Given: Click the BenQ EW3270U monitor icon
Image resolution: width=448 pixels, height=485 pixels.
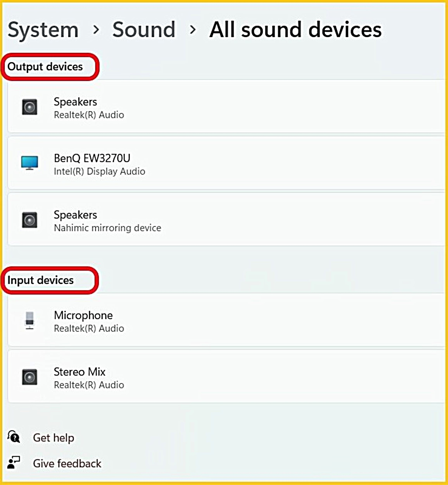Looking at the screenshot, I should [x=30, y=162].
